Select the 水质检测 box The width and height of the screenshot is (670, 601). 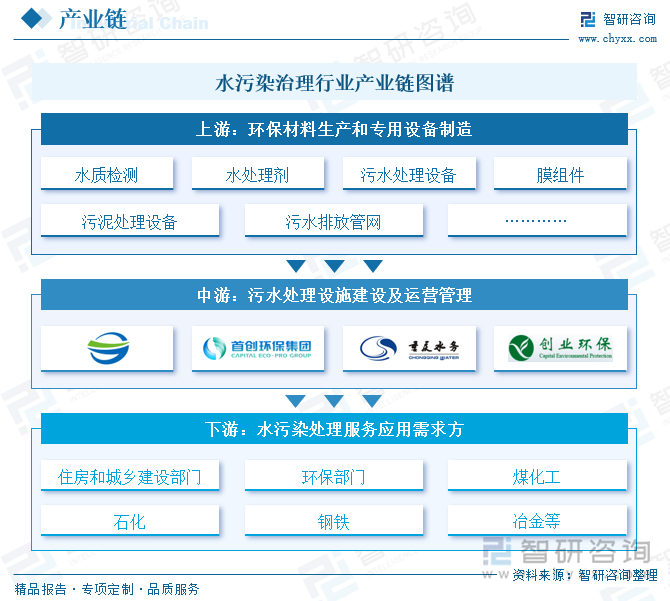(x=107, y=174)
